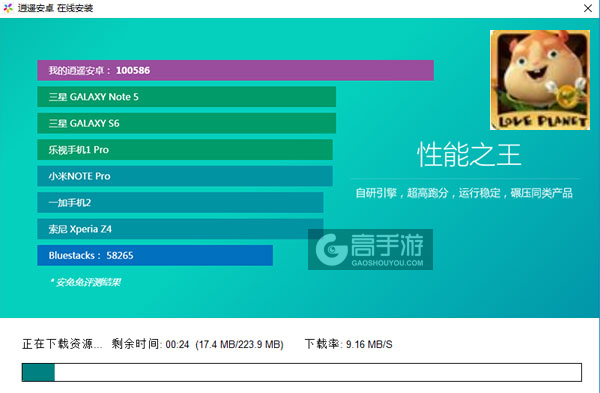Select the 三星 GALAXY Note 5 bar
The width and height of the screenshot is (600, 393).
click(x=187, y=97)
